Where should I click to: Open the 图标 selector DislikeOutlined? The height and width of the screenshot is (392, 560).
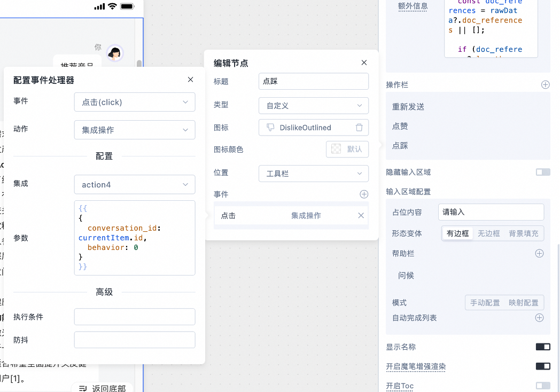tap(314, 128)
